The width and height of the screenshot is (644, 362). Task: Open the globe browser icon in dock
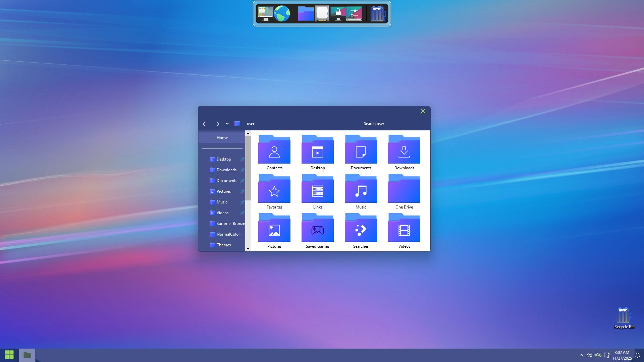pos(282,14)
